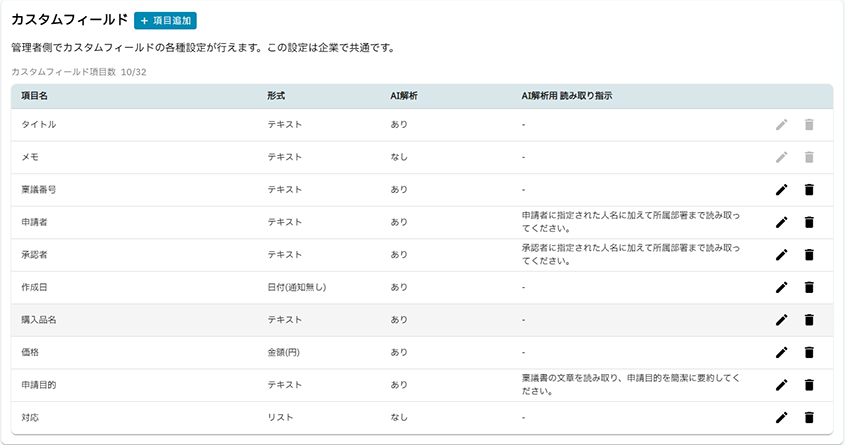Delete the 稟議番号 field with trash icon

click(x=809, y=190)
